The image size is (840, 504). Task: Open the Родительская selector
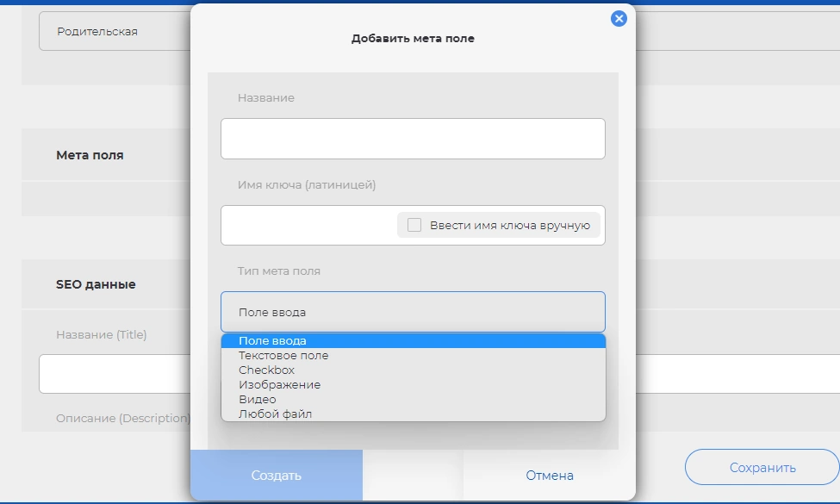click(112, 32)
